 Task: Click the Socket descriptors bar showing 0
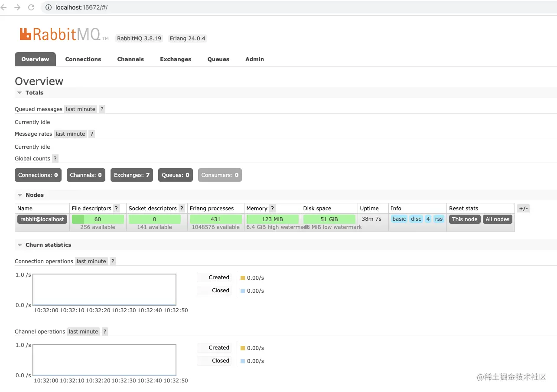(155, 219)
